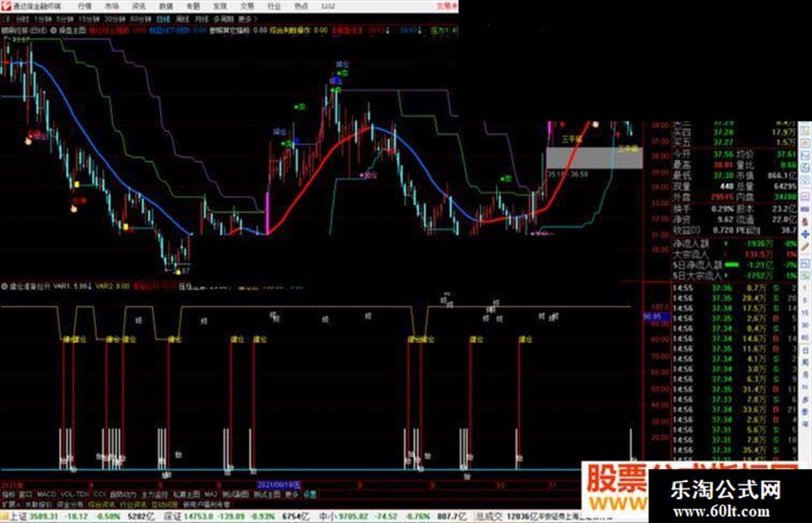This screenshot has width=812, height=523.
Task: Switch chart period to 5分钟
Action: click(x=64, y=19)
